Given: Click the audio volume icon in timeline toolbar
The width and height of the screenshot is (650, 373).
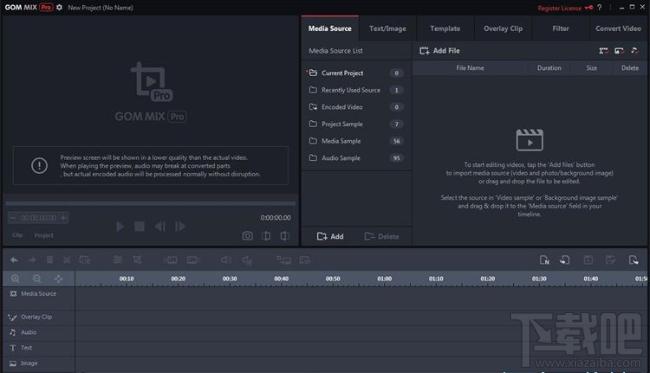Looking at the screenshot, I should 226,260.
